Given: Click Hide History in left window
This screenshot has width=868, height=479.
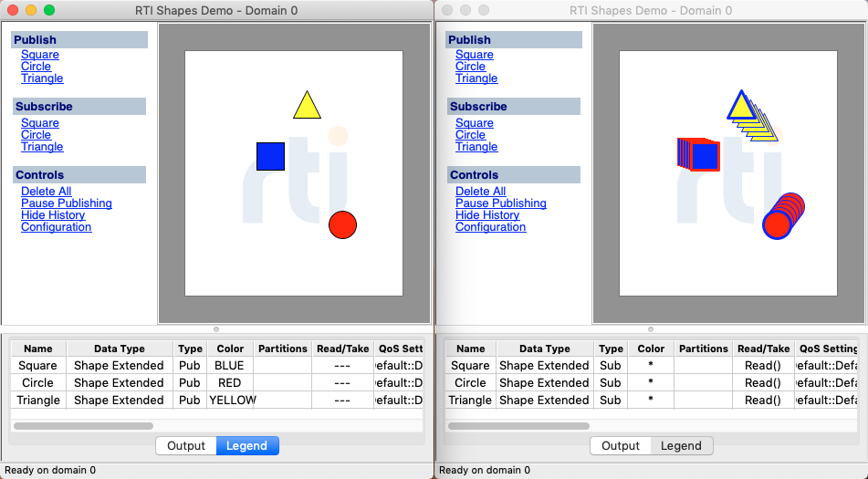Looking at the screenshot, I should coord(53,215).
